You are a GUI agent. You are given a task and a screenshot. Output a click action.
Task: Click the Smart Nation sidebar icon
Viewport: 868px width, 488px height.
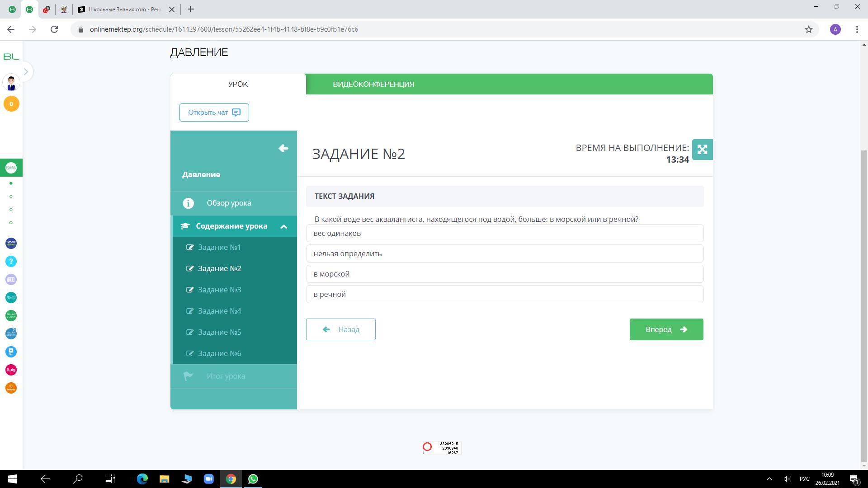point(11,244)
